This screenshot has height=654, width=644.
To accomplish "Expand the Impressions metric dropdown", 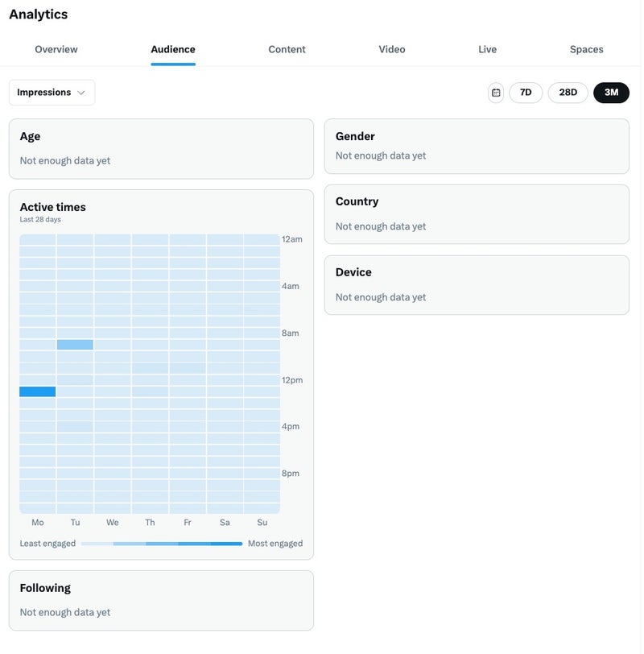I will [x=52, y=93].
